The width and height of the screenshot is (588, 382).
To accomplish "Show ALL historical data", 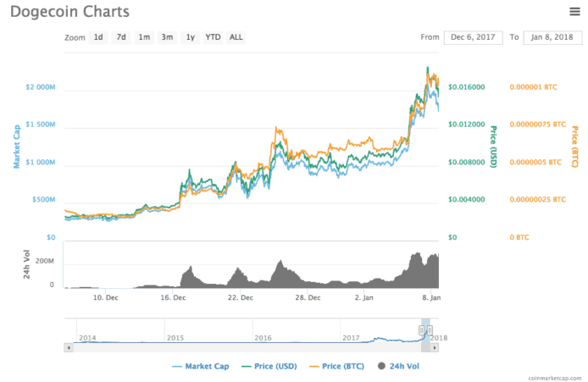I will tap(236, 37).
